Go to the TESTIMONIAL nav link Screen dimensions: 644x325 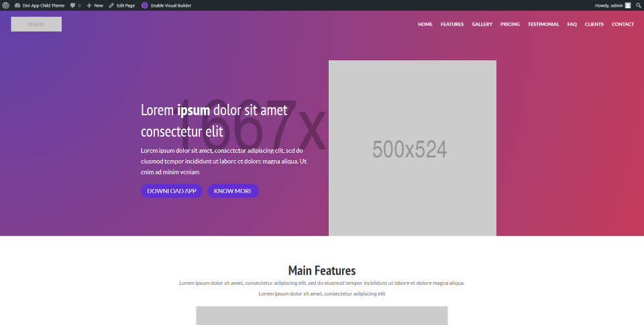[x=543, y=24]
